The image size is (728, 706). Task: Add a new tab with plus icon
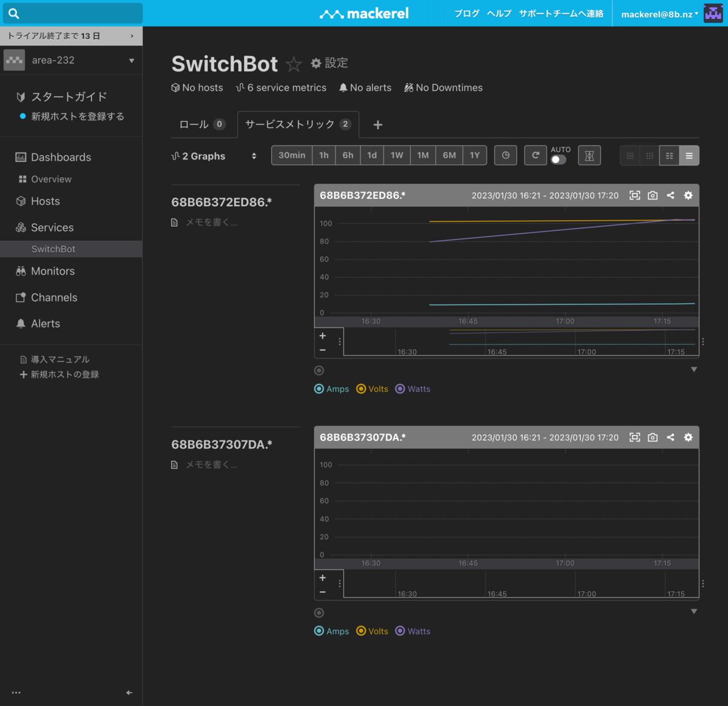coord(378,125)
